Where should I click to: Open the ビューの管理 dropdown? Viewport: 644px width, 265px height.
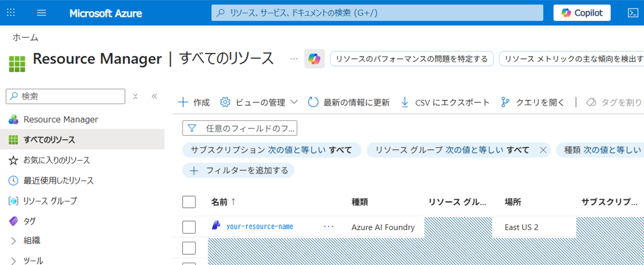[259, 103]
